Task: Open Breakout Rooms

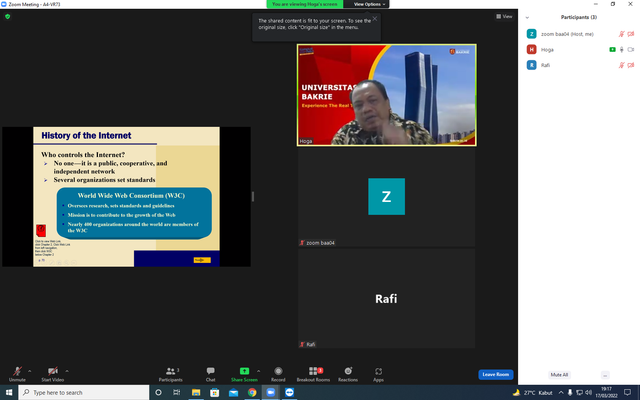Action: tap(313, 374)
